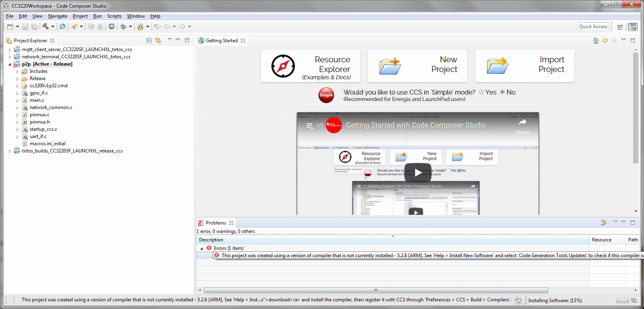Open the Navigate menu

tap(58, 16)
